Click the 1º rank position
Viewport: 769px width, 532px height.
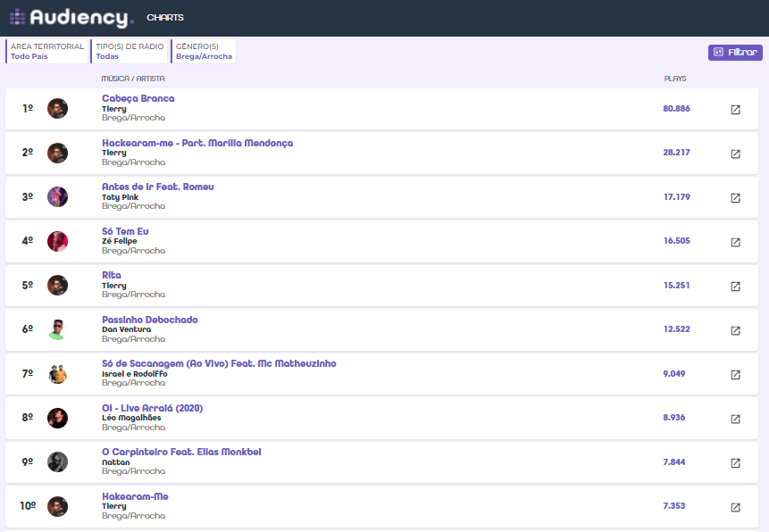click(x=28, y=108)
